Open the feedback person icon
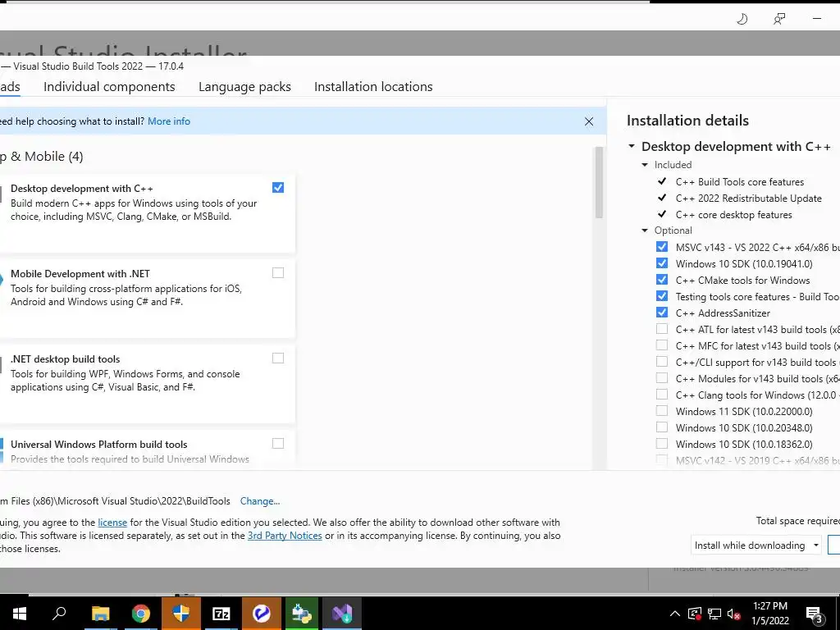 [779, 20]
